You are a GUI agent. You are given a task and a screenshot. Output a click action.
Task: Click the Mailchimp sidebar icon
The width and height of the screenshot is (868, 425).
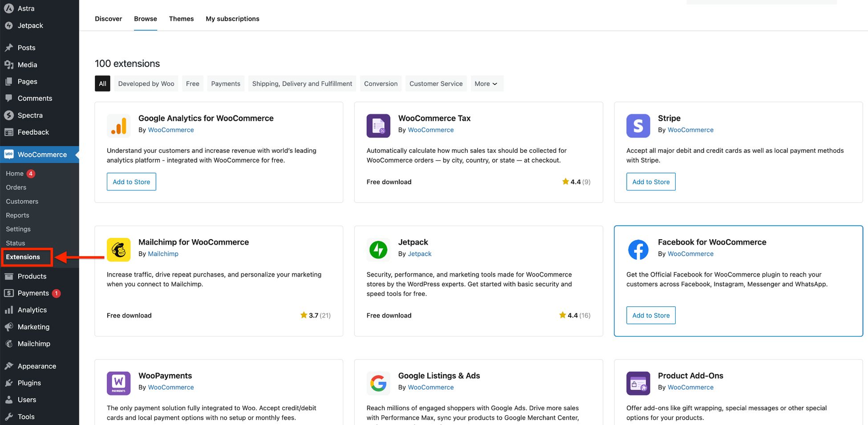9,344
